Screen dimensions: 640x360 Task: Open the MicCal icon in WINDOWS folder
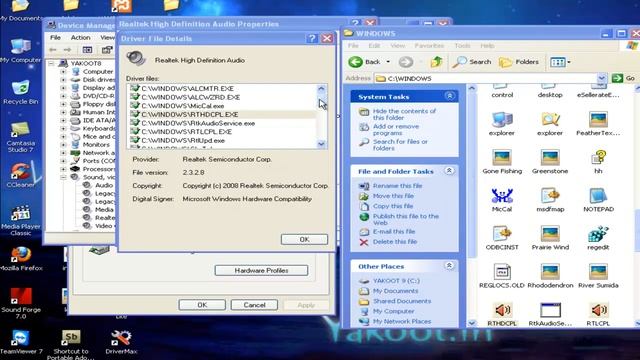[502, 196]
